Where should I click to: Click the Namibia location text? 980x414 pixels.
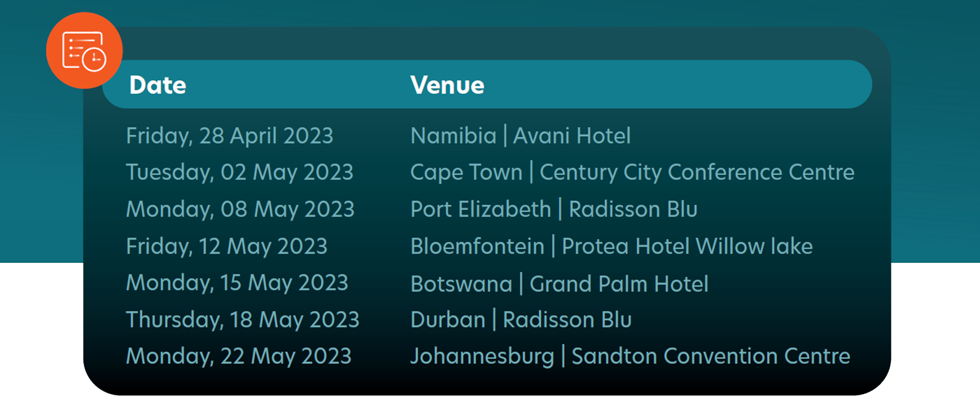point(453,136)
